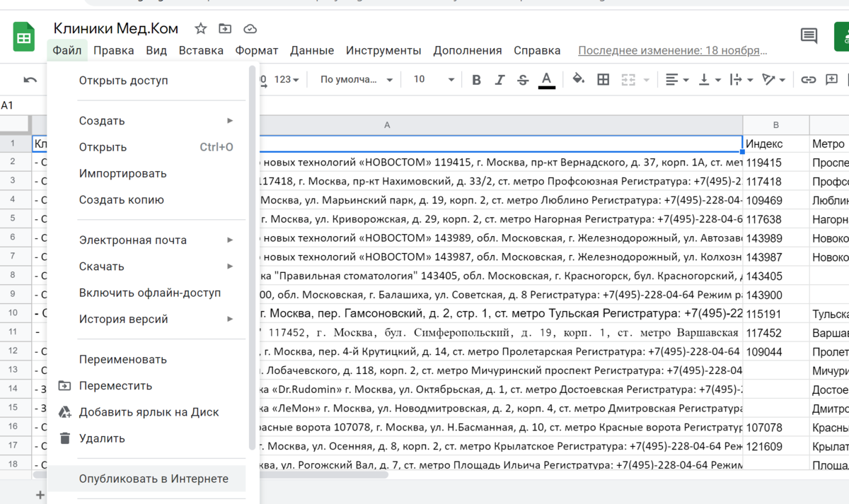Click the document title Клиники Мед.Ком
The width and height of the screenshot is (849, 504).
click(x=116, y=28)
